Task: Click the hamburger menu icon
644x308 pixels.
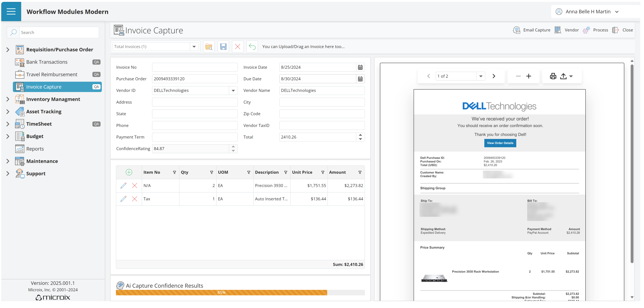Action: (11, 12)
